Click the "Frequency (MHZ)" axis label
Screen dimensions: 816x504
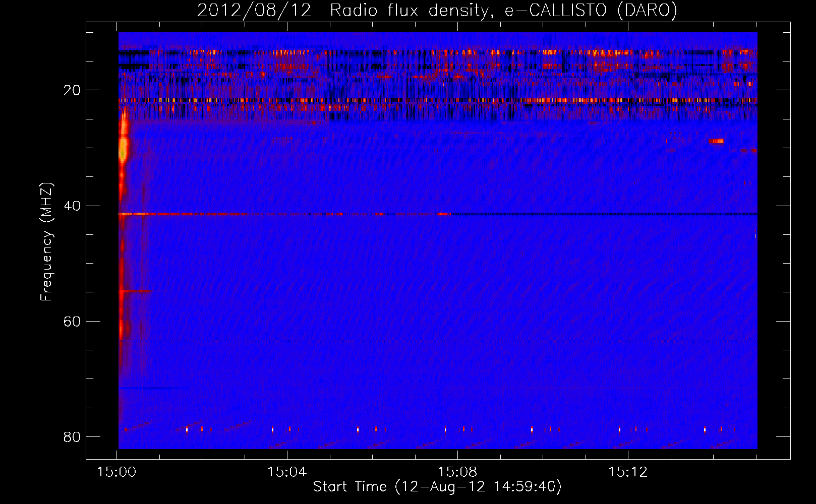click(46, 241)
